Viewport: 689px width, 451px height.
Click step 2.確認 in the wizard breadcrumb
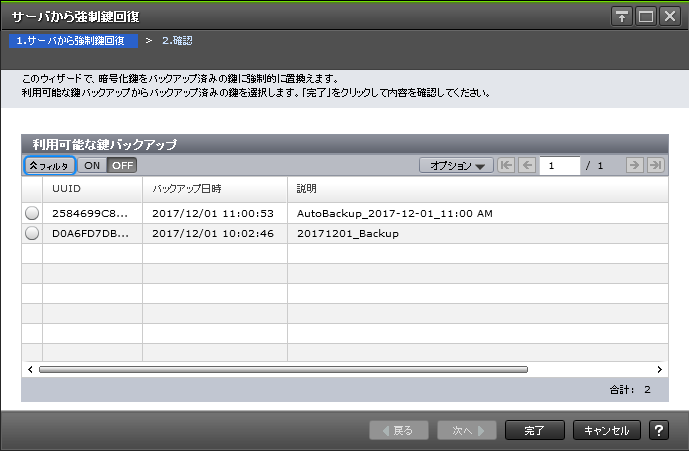point(177,41)
